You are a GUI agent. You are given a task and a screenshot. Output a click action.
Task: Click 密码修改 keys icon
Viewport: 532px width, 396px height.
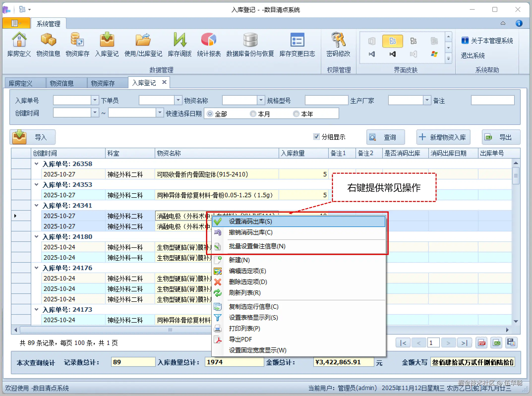click(338, 40)
